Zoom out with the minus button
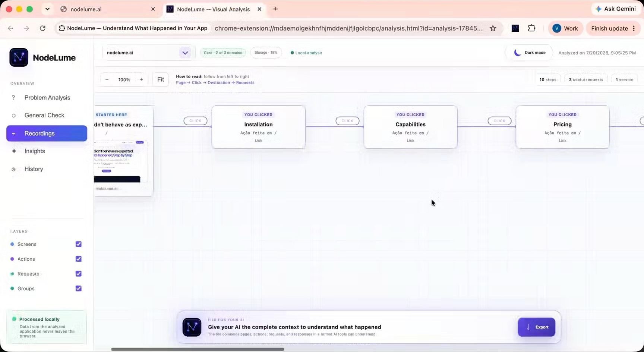 (x=107, y=79)
